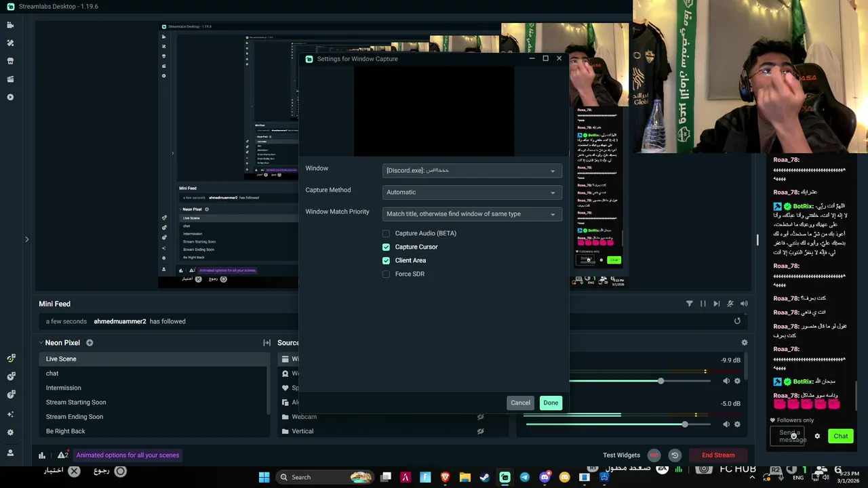Open the Themes wand icon in sidebar

click(x=10, y=43)
